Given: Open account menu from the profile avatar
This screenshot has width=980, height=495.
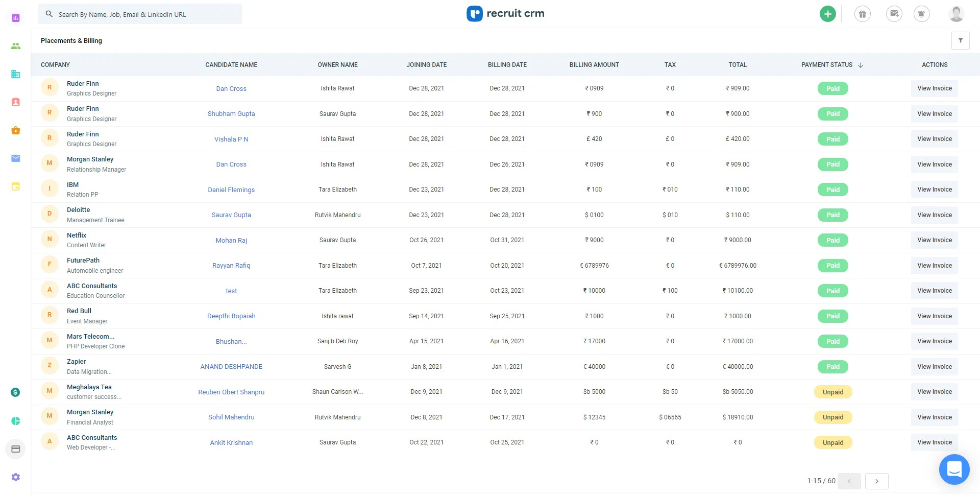Looking at the screenshot, I should (956, 14).
